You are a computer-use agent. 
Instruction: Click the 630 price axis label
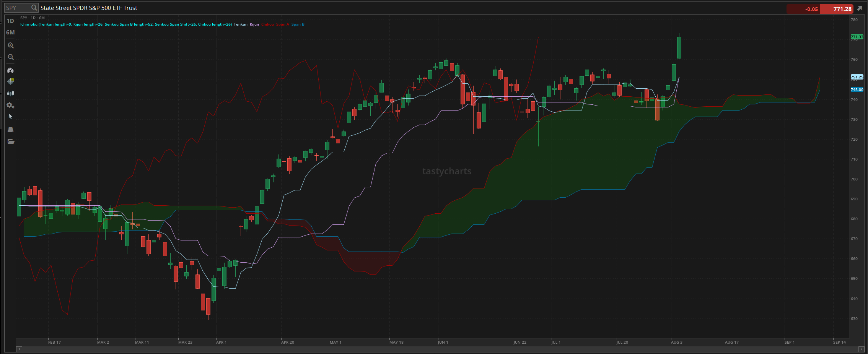tap(854, 319)
